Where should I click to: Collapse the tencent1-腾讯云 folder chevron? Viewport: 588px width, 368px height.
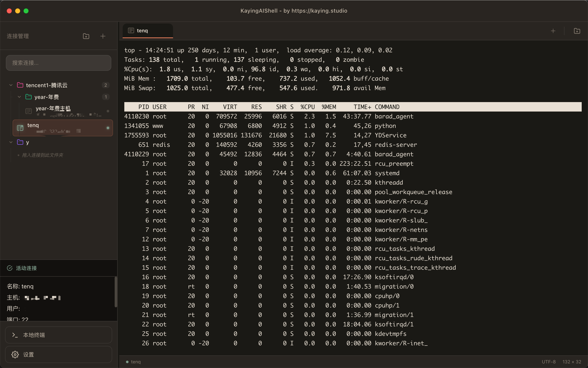click(x=11, y=85)
